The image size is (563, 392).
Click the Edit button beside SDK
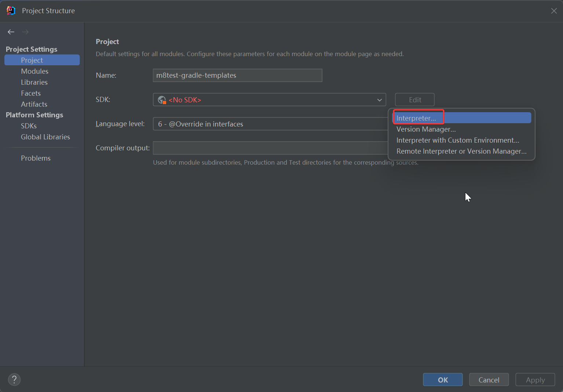(x=414, y=100)
